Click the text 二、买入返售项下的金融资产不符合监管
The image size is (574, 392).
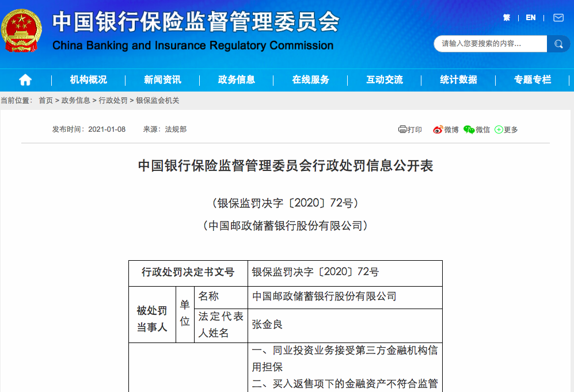tap(345, 383)
